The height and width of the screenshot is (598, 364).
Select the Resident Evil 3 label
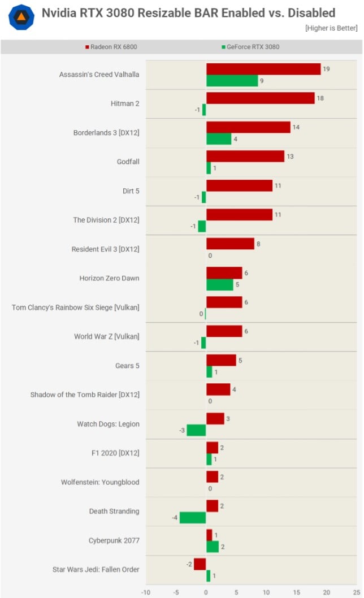[105, 249]
